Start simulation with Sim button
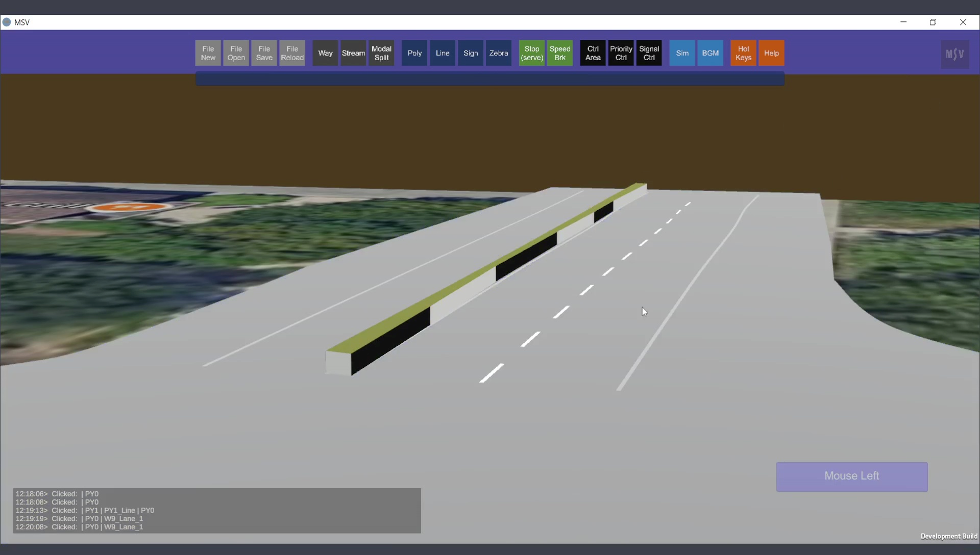The image size is (980, 555). pyautogui.click(x=682, y=53)
